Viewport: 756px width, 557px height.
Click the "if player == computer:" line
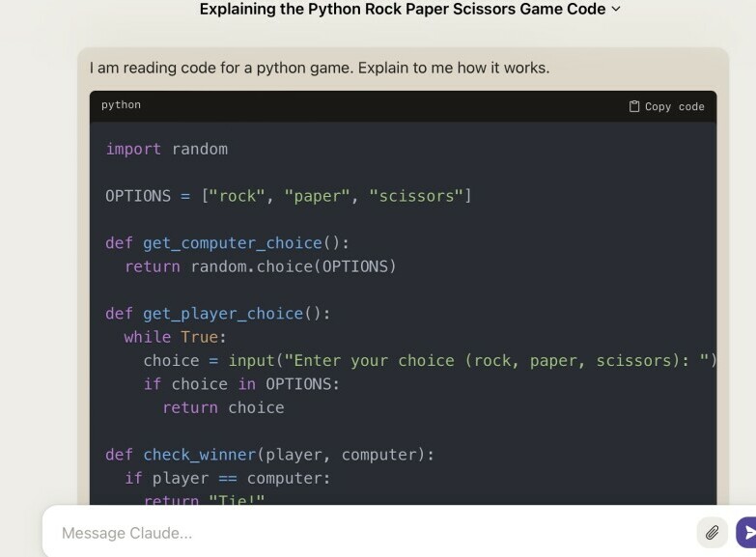coord(227,478)
